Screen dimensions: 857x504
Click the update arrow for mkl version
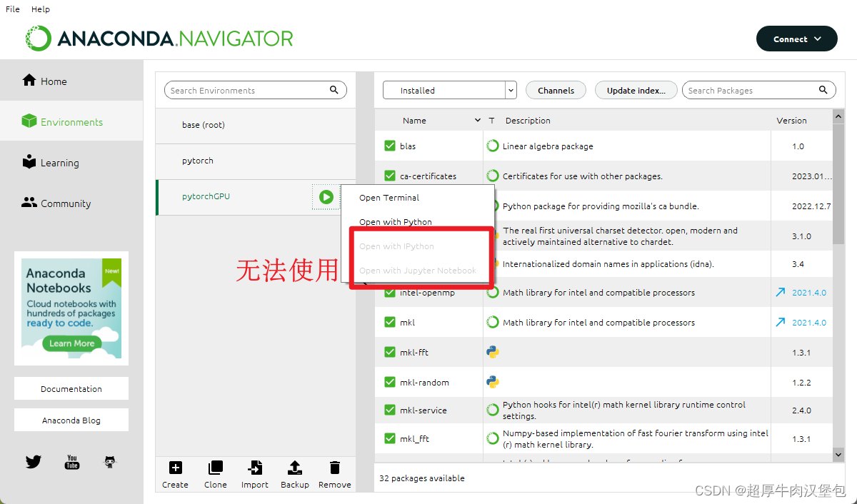(x=781, y=322)
